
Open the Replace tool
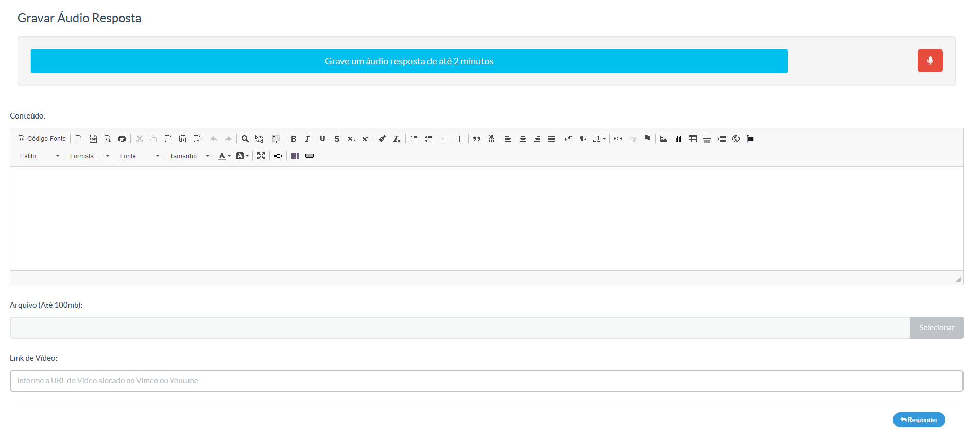tap(260, 139)
